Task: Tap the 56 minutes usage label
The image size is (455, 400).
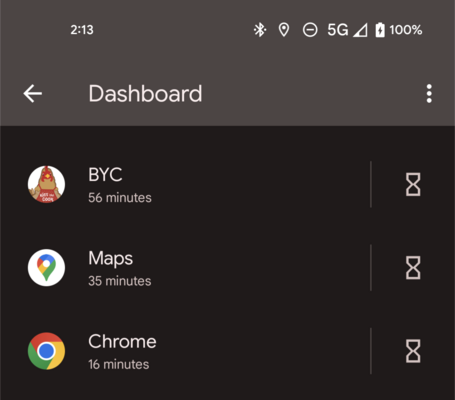Action: coord(120,198)
